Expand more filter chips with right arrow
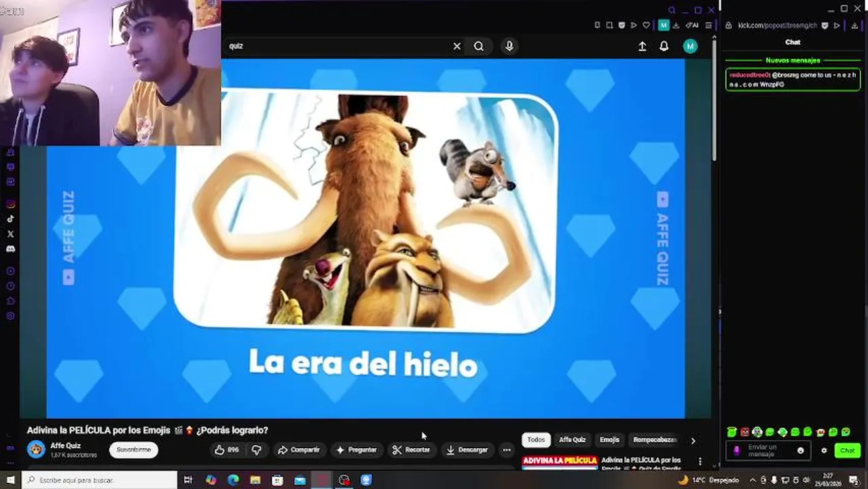 pyautogui.click(x=693, y=441)
